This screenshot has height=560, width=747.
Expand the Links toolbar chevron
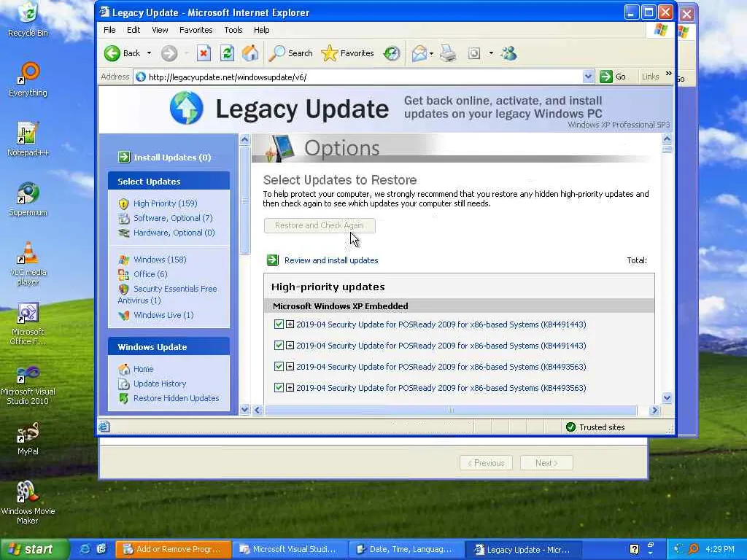(668, 74)
